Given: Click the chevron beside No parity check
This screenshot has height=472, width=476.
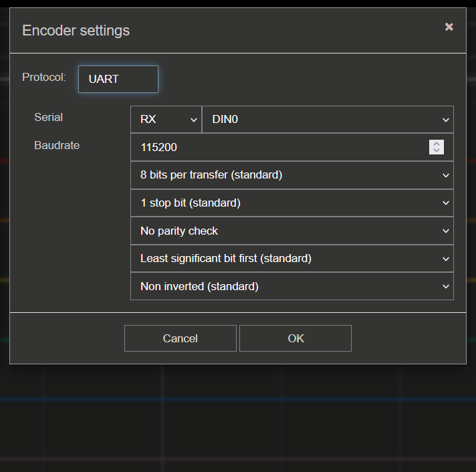Looking at the screenshot, I should [x=446, y=231].
